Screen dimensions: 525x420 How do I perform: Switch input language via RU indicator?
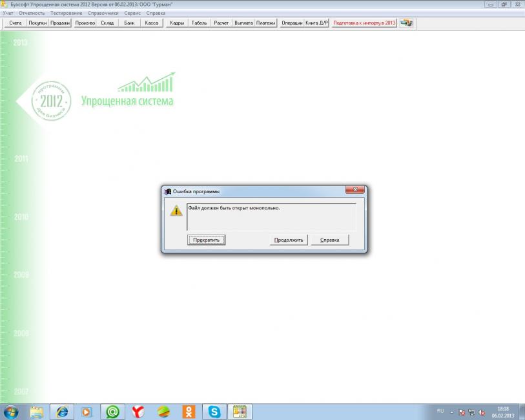pos(440,411)
